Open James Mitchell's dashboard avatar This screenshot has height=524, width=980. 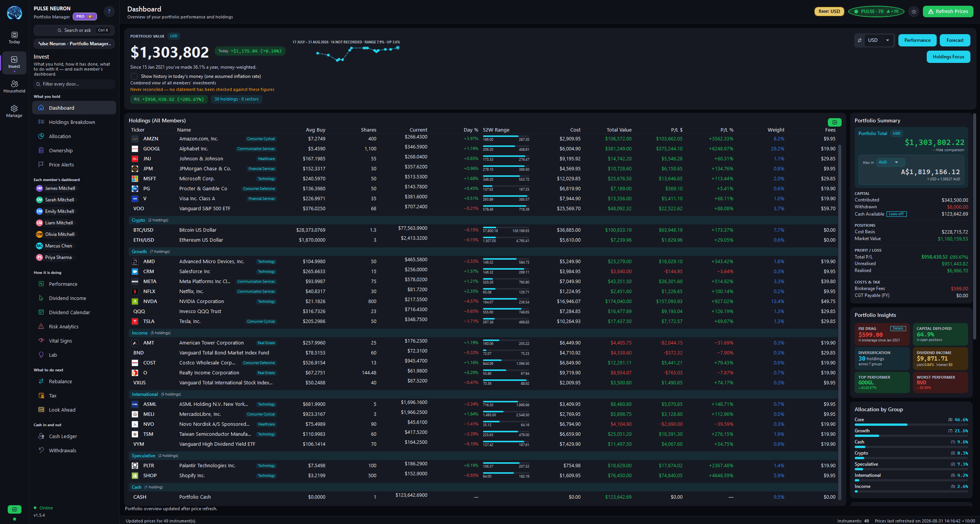click(39, 188)
